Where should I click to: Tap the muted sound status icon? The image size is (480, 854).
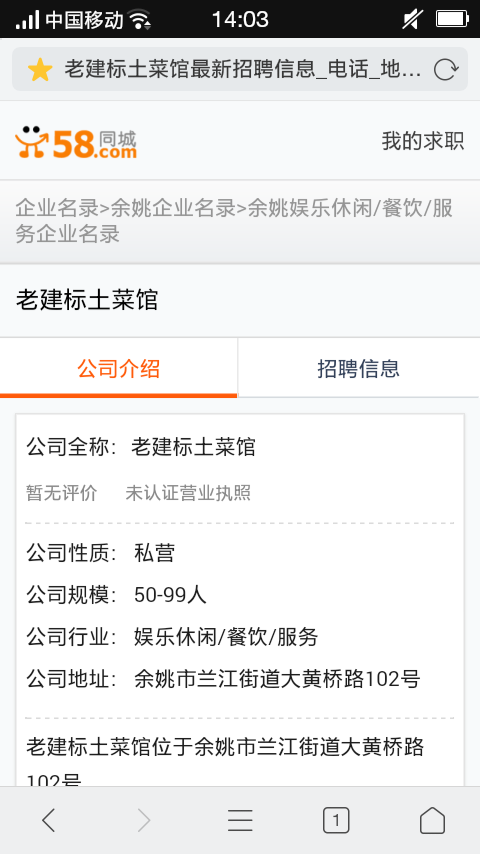[412, 20]
